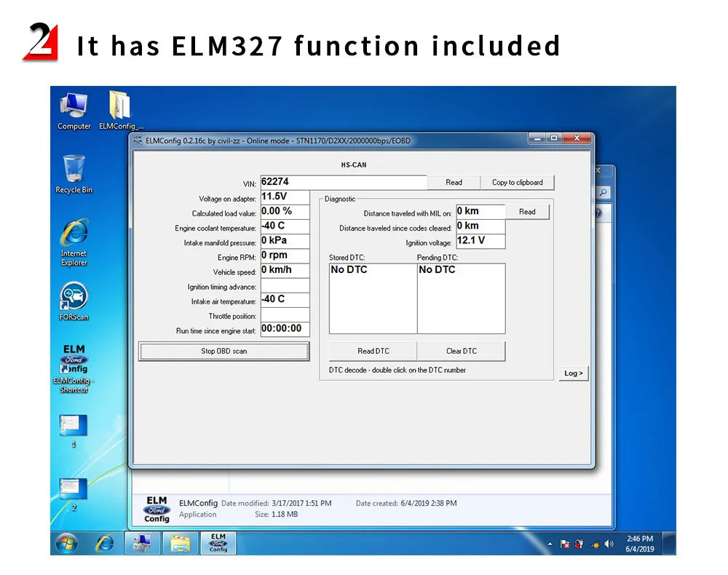
Task: Click Engine coolant temperature field
Action: [285, 226]
